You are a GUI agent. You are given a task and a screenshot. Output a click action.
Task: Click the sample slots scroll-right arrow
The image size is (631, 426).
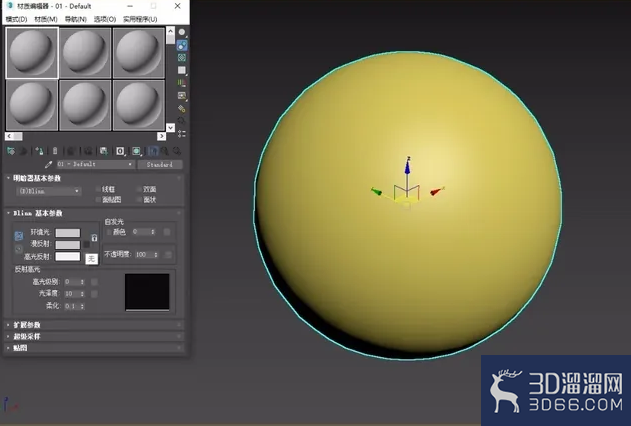coord(161,136)
